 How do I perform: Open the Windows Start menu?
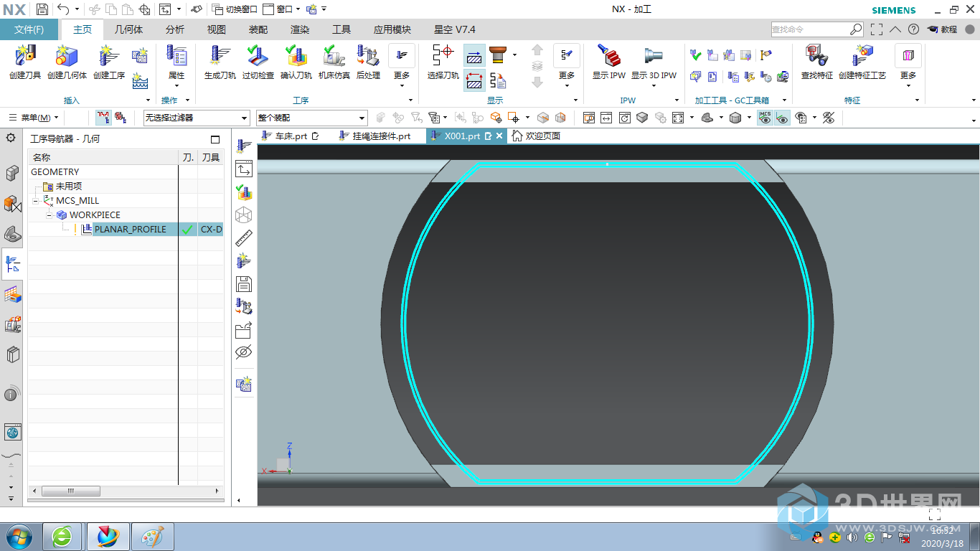click(19, 536)
